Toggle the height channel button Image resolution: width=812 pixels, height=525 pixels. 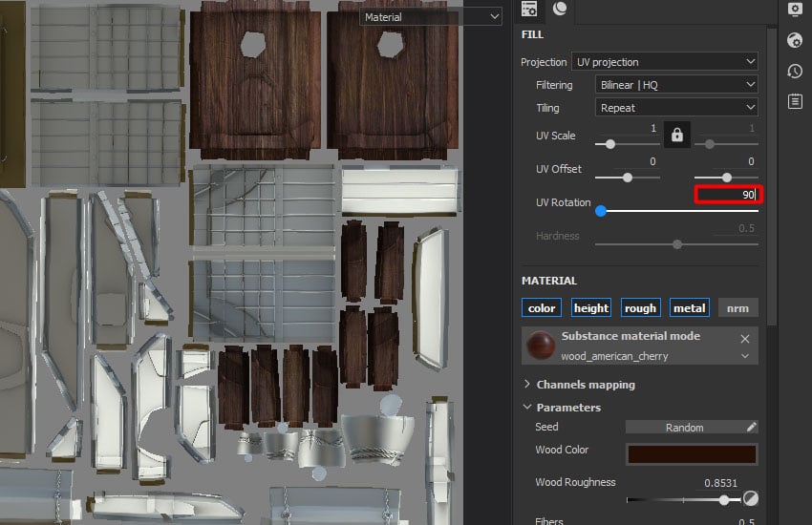590,307
